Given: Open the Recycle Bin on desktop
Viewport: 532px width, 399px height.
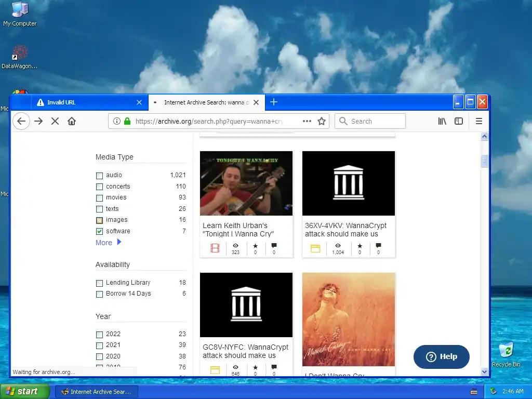Looking at the screenshot, I should 506,354.
